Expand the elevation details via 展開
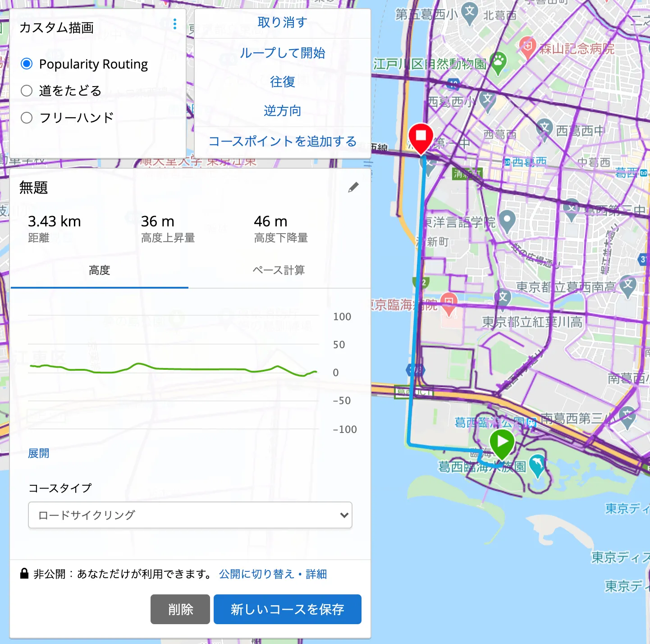650x644 pixels. [38, 454]
